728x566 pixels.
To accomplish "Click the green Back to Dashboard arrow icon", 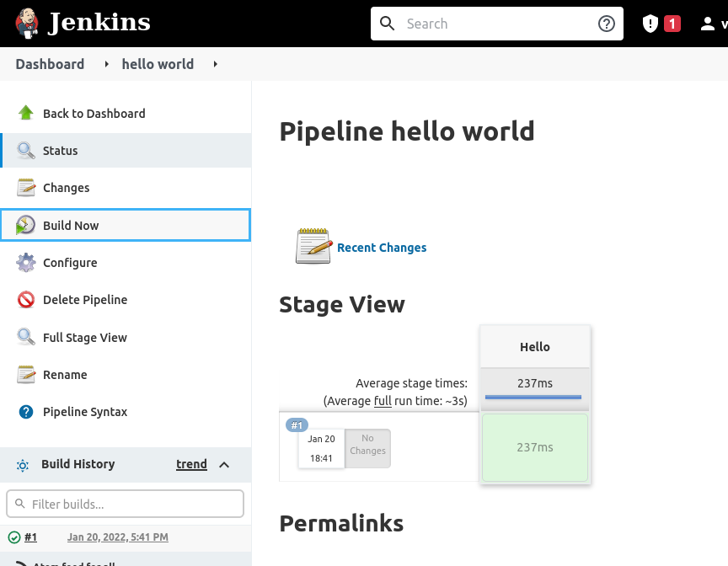I will pos(26,113).
